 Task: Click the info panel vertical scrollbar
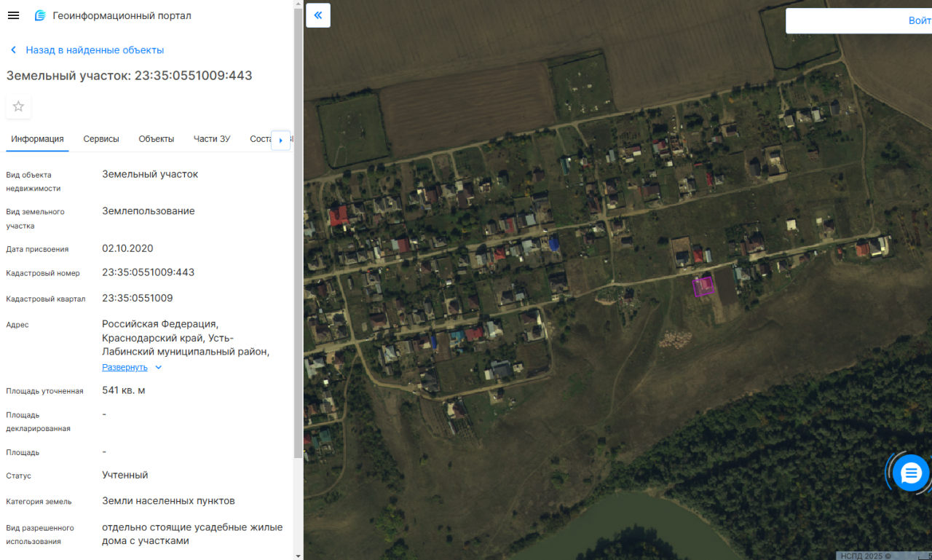pos(298,233)
